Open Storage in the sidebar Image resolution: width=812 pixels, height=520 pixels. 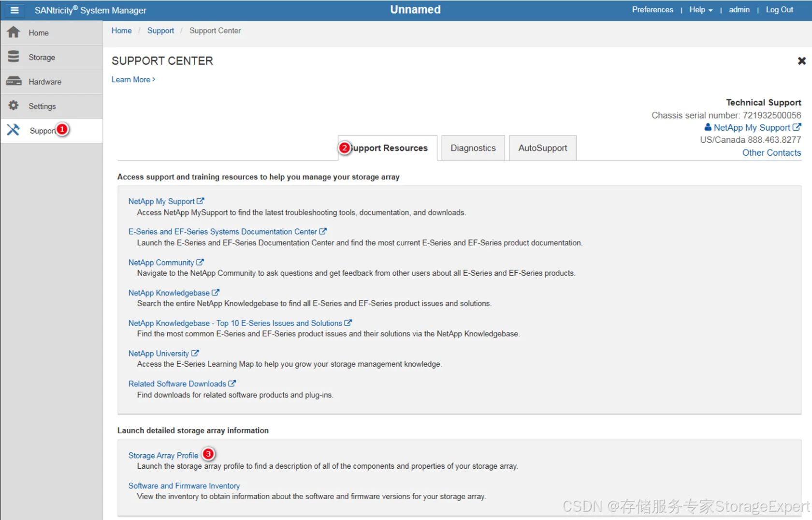(51, 57)
